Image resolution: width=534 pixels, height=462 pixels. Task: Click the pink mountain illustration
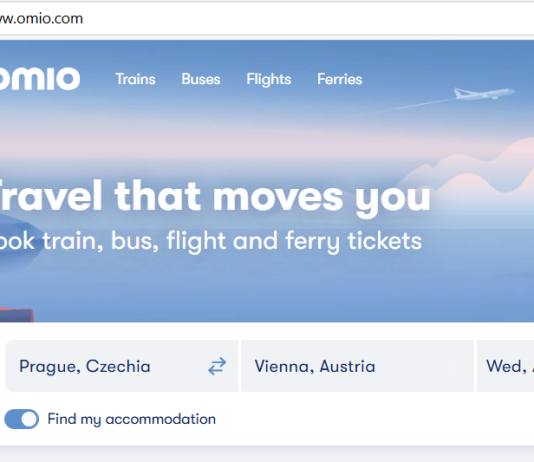pyautogui.click(x=477, y=170)
